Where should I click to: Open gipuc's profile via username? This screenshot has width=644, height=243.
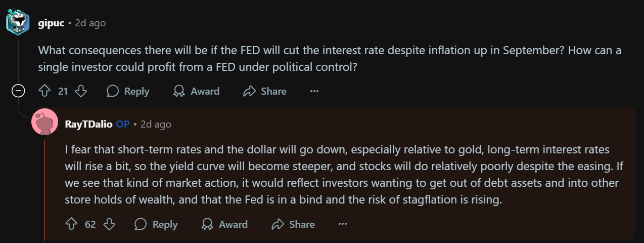click(x=51, y=23)
